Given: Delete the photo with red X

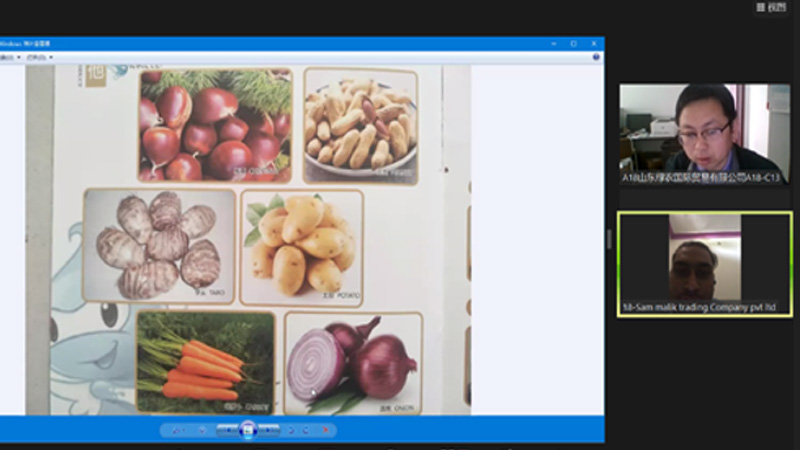Looking at the screenshot, I should 325,430.
